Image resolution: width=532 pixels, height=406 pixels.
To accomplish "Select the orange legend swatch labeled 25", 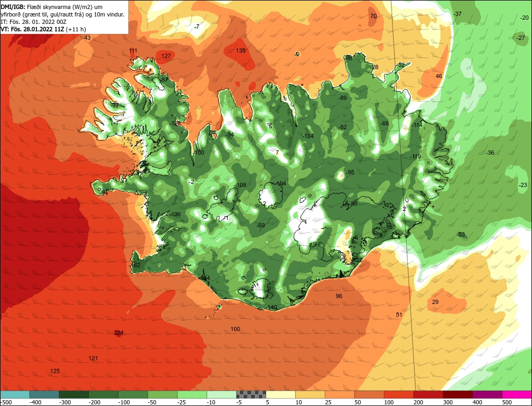I will click(x=339, y=394).
